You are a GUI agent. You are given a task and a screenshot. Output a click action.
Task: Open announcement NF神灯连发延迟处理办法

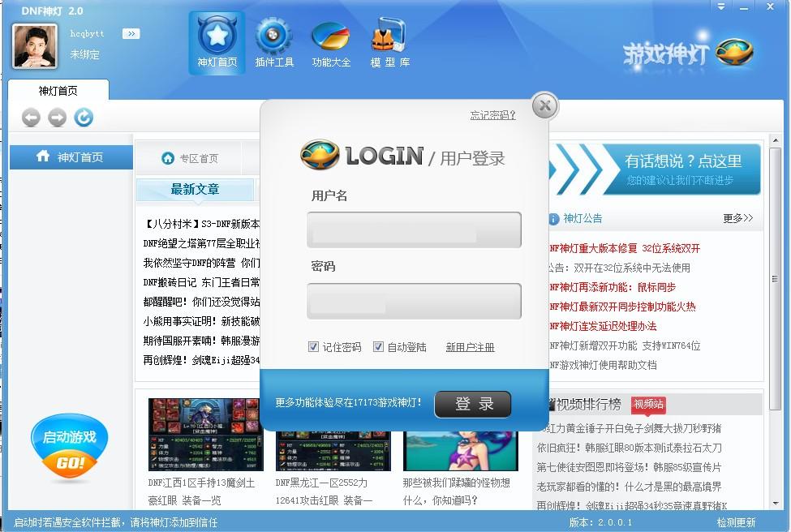pyautogui.click(x=603, y=326)
